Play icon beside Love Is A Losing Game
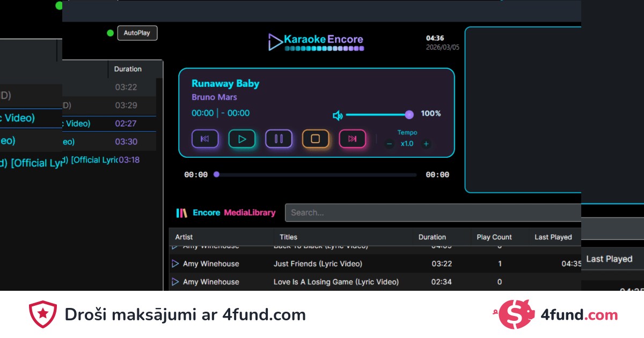Image resolution: width=644 pixels, height=338 pixels. point(175,282)
